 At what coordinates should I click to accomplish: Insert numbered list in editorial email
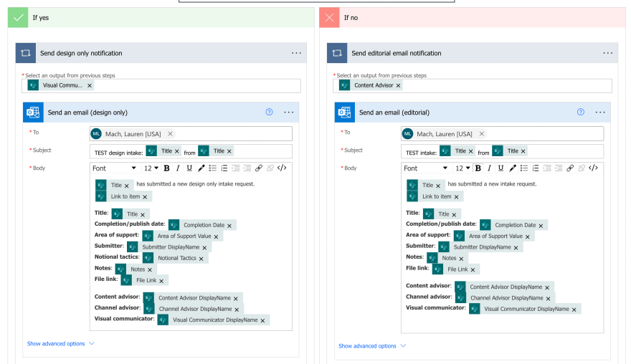tap(536, 168)
